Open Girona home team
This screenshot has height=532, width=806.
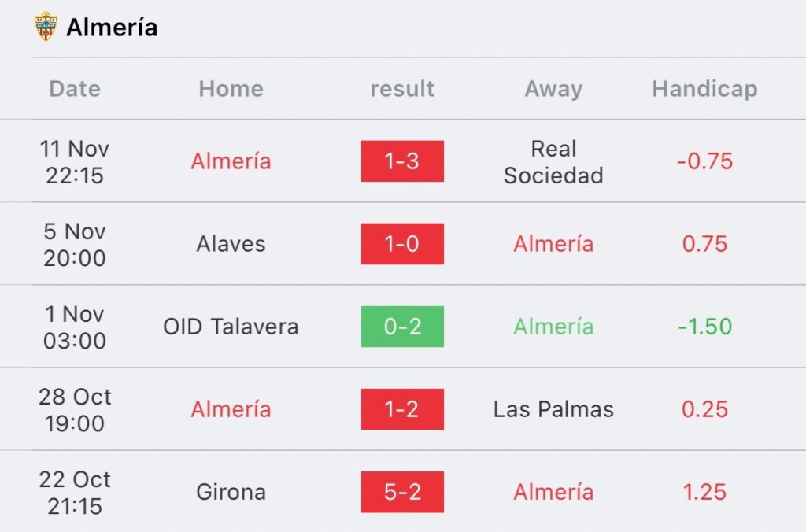[x=231, y=492]
